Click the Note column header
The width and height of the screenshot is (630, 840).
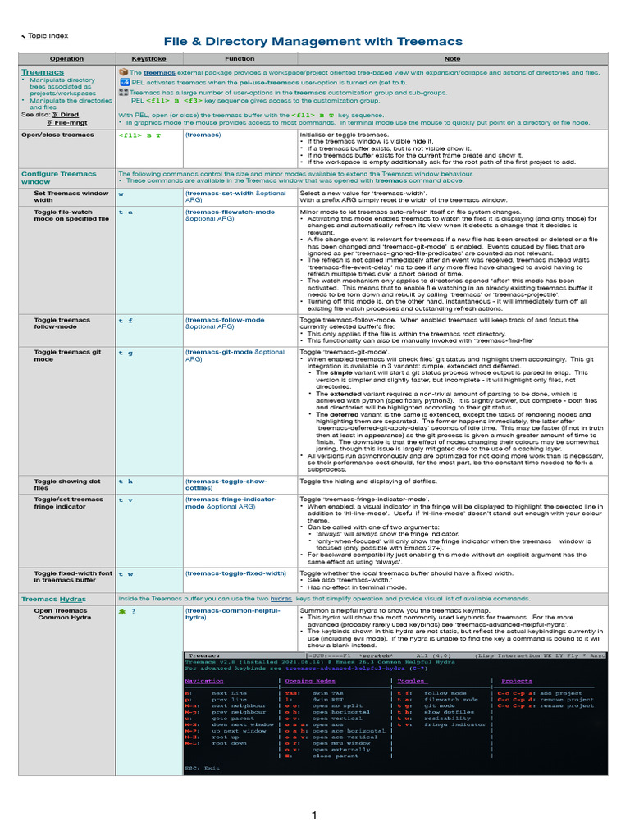click(452, 59)
